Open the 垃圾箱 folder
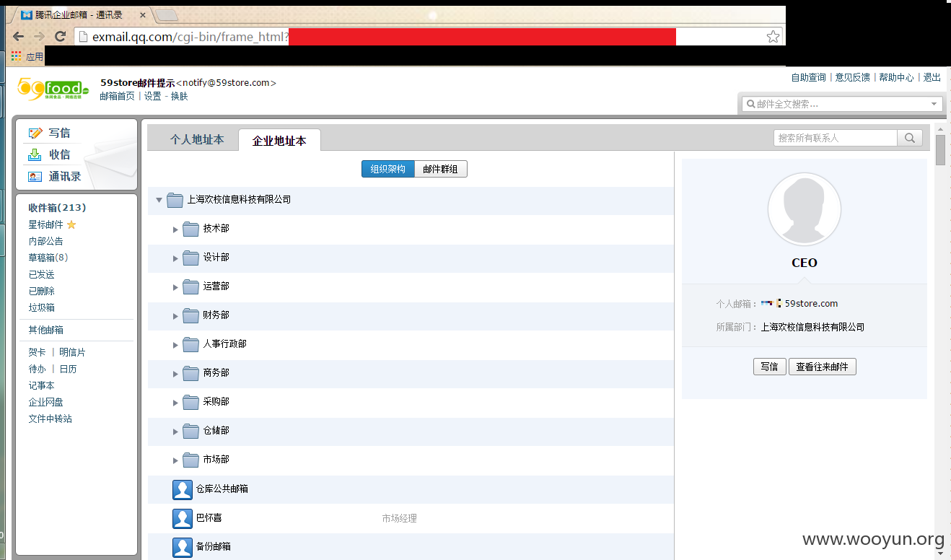 click(x=41, y=307)
